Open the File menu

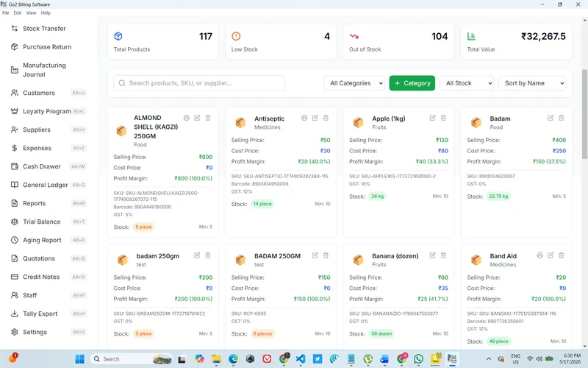coord(6,13)
